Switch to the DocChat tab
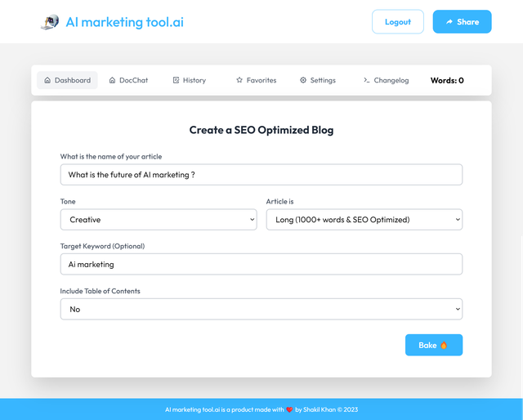523x420 pixels. 128,80
